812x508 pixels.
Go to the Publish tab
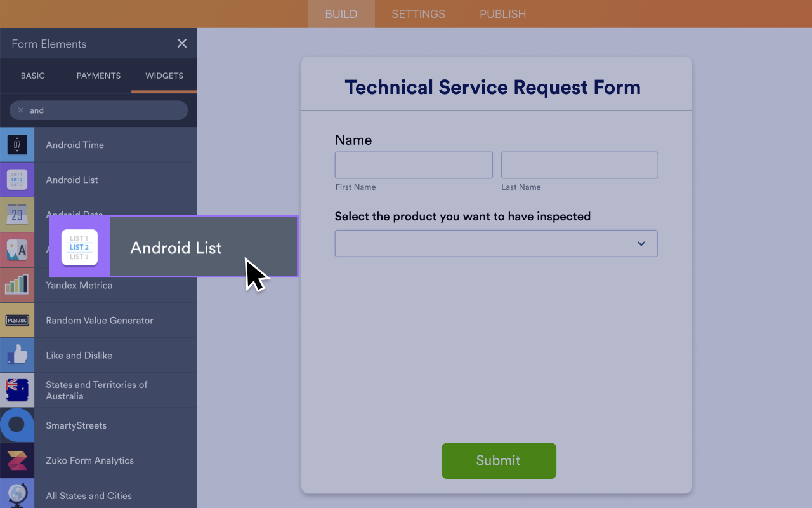[502, 14]
